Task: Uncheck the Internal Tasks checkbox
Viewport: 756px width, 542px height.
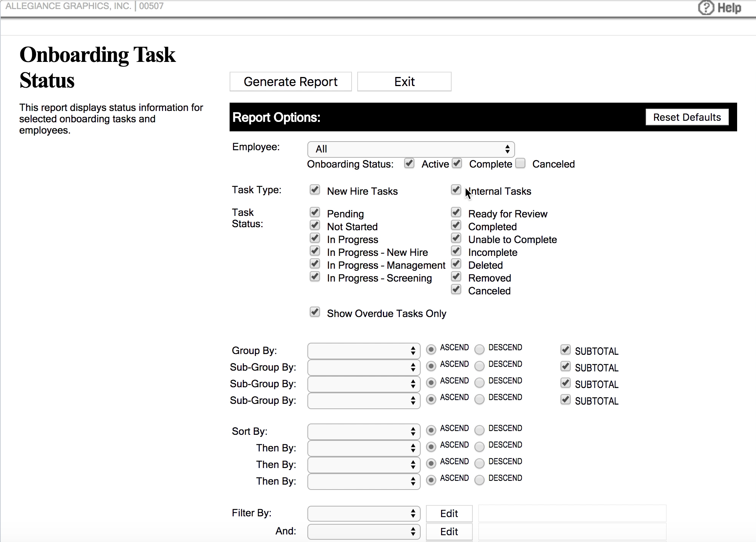Action: (x=456, y=190)
